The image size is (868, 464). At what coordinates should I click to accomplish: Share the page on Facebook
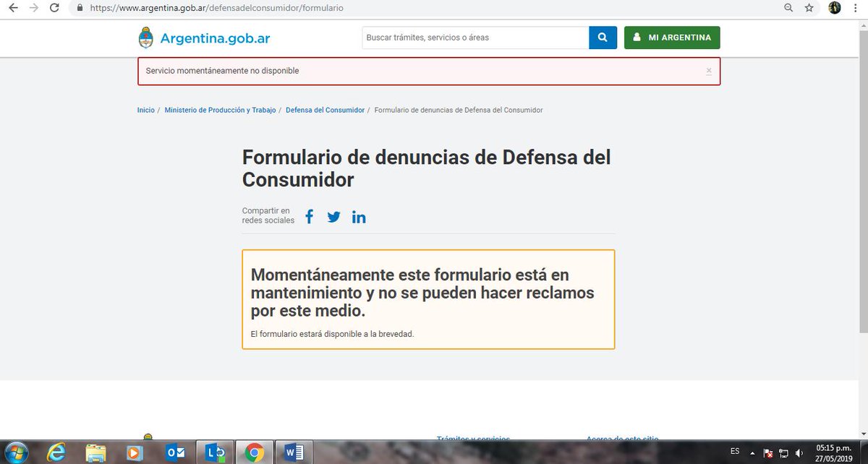click(309, 216)
